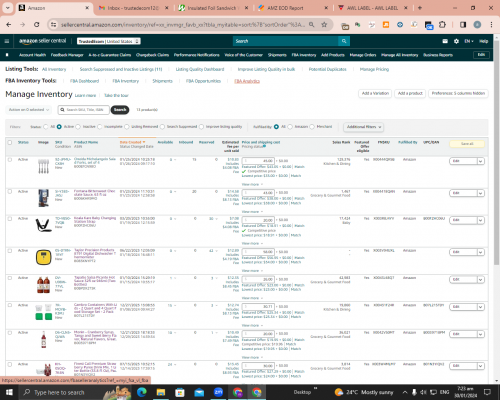This screenshot has height=400, width=500.
Task: Open Edit dropdown arrow for Fontana chocolate sauce row
Action: point(480,193)
